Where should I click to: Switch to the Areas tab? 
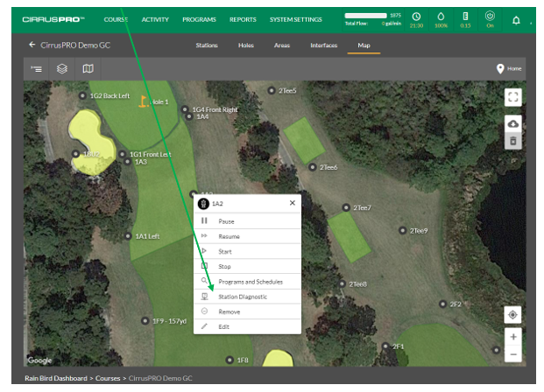point(282,45)
